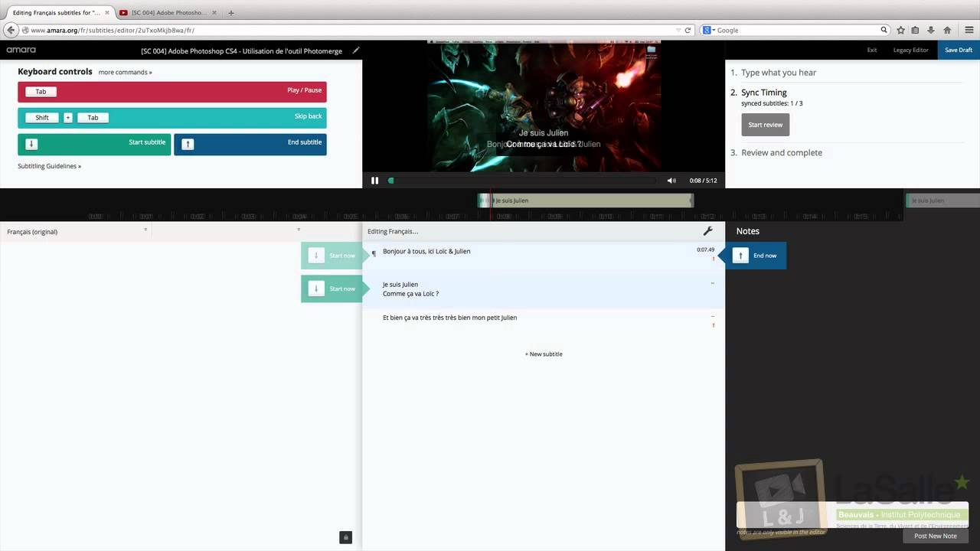
Task: Pause the video with the player control
Action: (374, 181)
